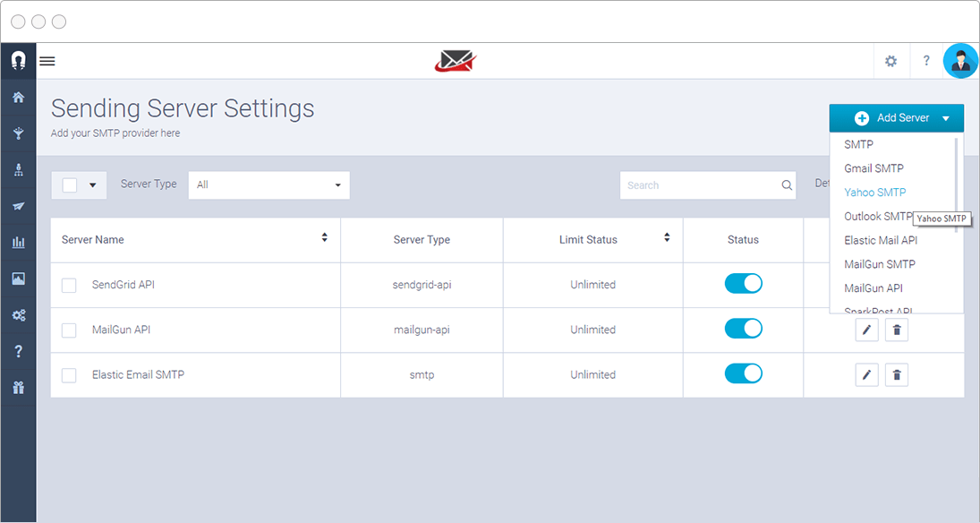Click the Elastic Email SMTP server name
Image resolution: width=980 pixels, height=523 pixels.
point(138,374)
